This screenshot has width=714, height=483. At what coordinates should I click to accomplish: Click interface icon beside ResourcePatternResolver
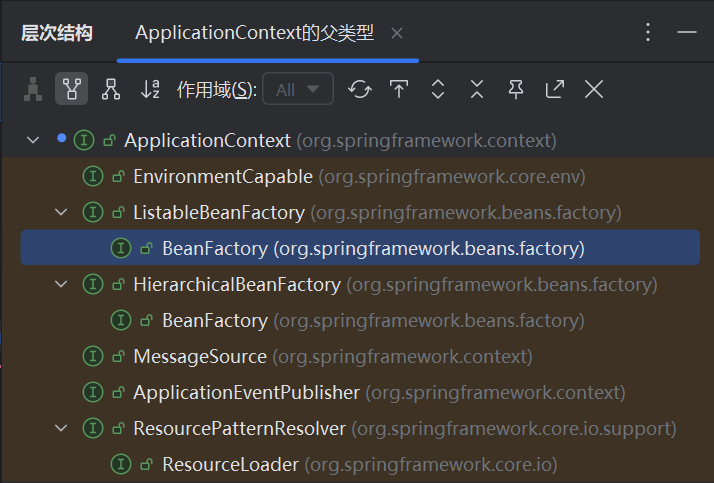coord(93,428)
